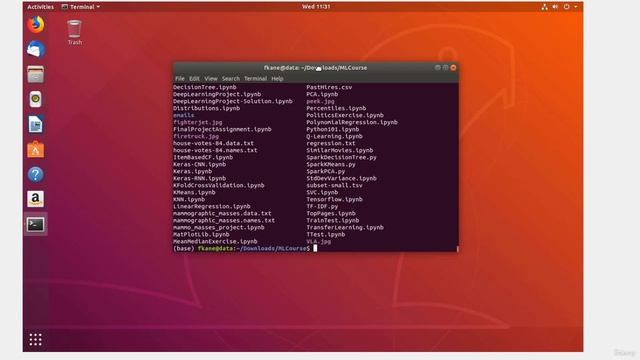Close the terminal window
The image size is (640, 360).
[x=453, y=67]
